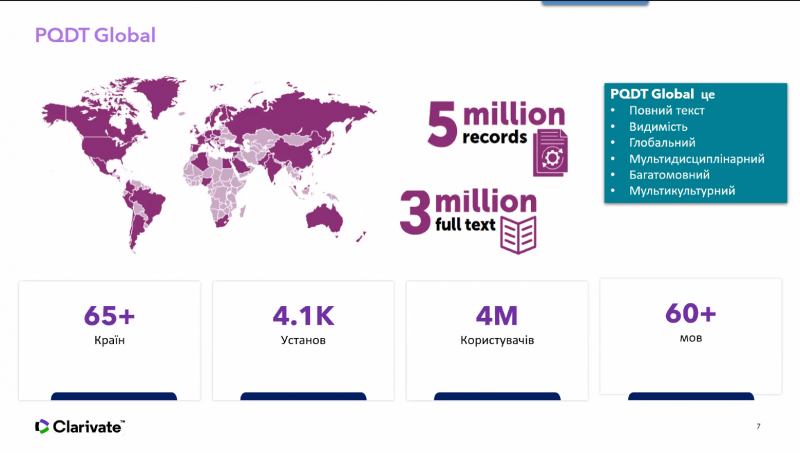
Task: Click the '65+' statistic
Action: click(x=109, y=316)
